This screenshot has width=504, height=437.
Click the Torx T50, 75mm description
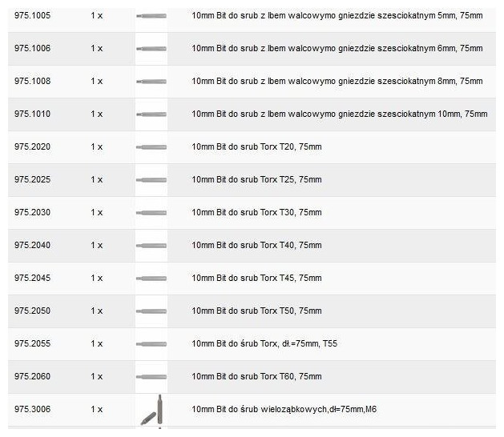[256, 311]
